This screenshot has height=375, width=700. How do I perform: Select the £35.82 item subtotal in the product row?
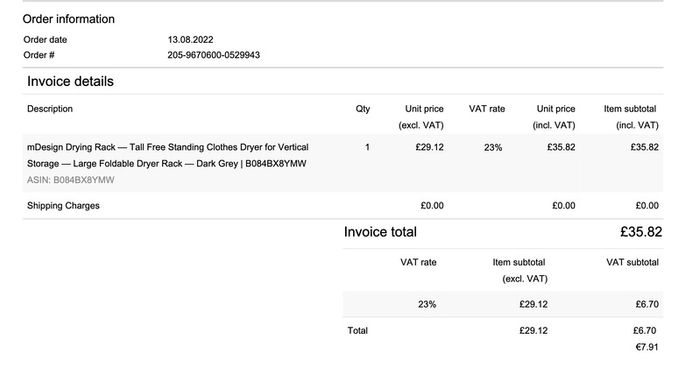(x=644, y=147)
